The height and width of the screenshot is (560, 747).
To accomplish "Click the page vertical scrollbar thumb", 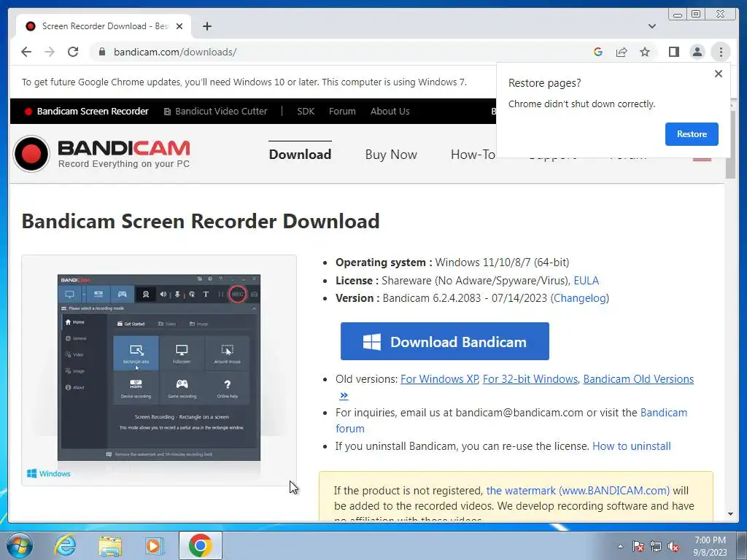I will point(730,144).
